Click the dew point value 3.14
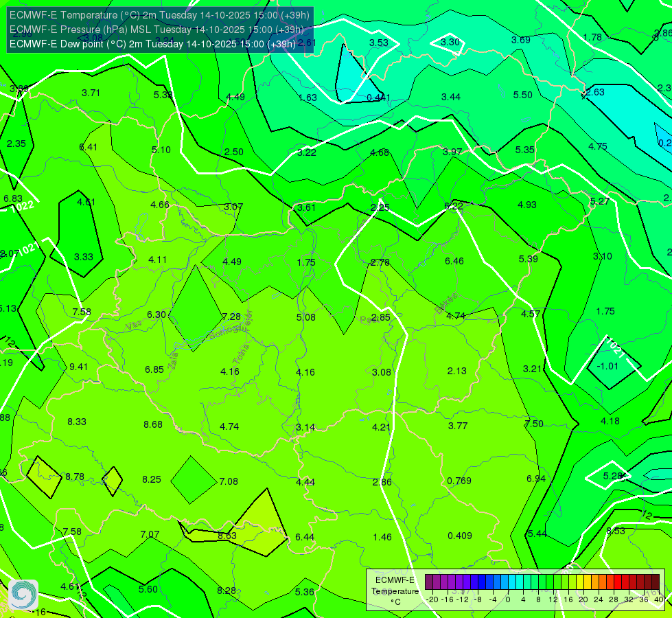672x618 pixels. pyautogui.click(x=305, y=427)
